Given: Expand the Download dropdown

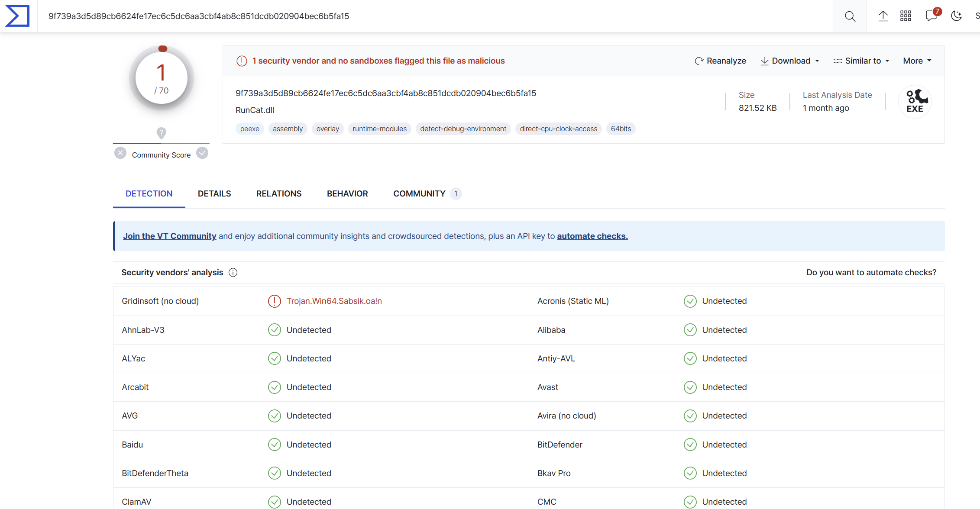Looking at the screenshot, I should coord(790,61).
